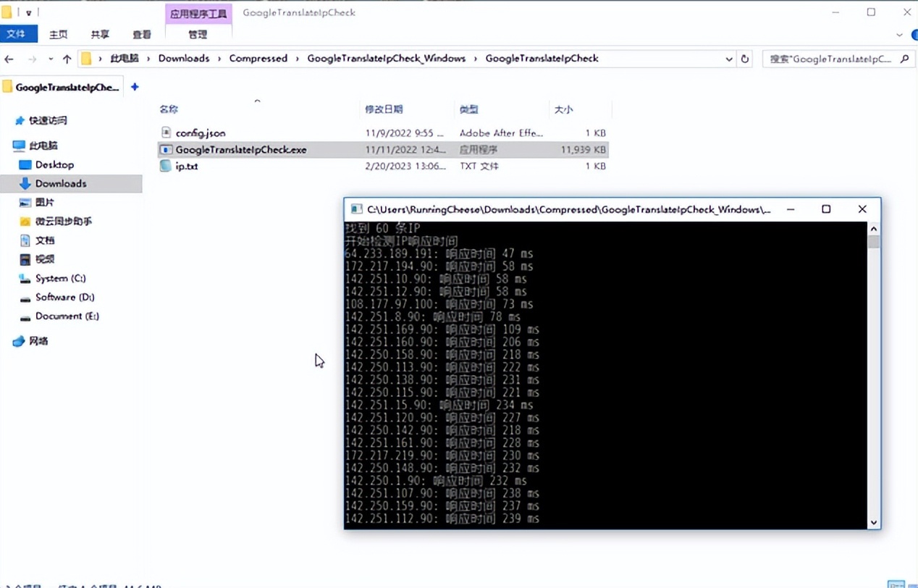918x588 pixels.
Task: Click 此电脑 in the address bar
Action: (124, 59)
